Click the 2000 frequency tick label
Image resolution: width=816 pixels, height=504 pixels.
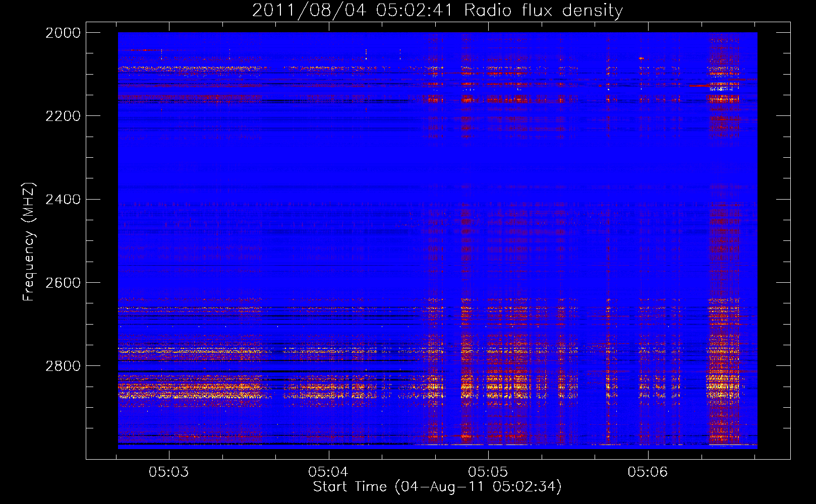pos(63,33)
